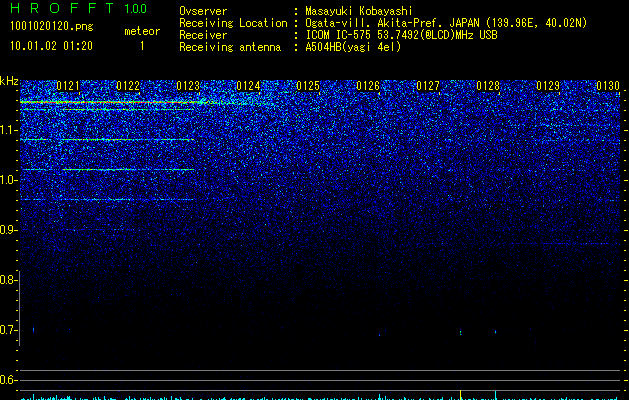Click the 0.6 frequency axis label
Image resolution: width=629 pixels, height=400 pixels.
click(7, 380)
